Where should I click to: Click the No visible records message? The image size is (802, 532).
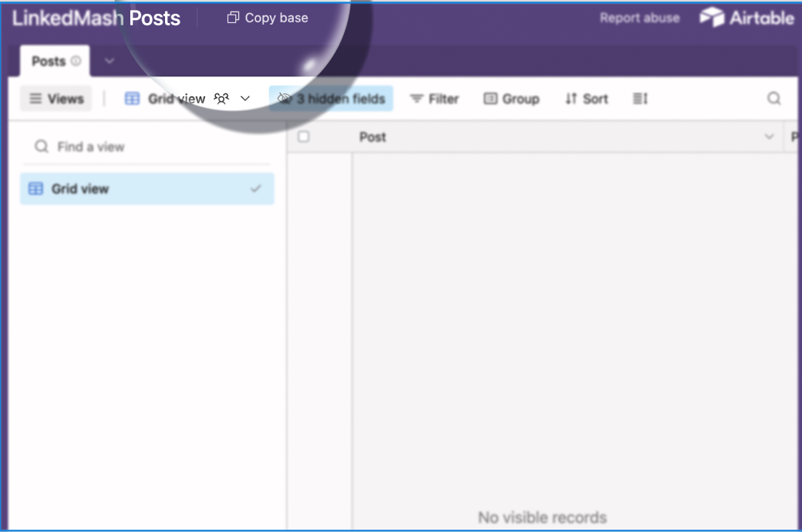542,517
